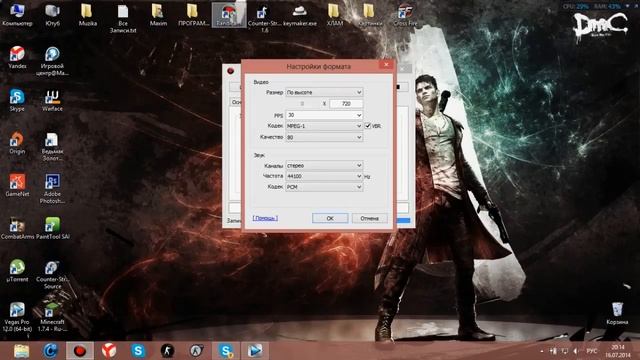Open the Помощь help link
Image resolution: width=640 pixels, height=360 pixels.
pyautogui.click(x=265, y=218)
